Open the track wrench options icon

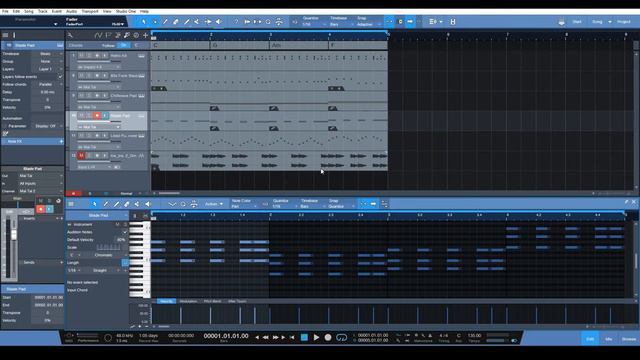[x=70, y=36]
